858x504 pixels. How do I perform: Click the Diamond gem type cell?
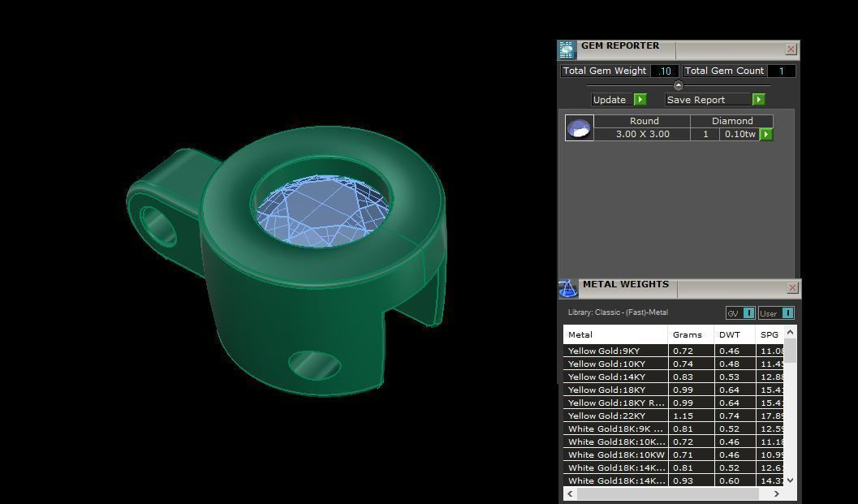(732, 121)
